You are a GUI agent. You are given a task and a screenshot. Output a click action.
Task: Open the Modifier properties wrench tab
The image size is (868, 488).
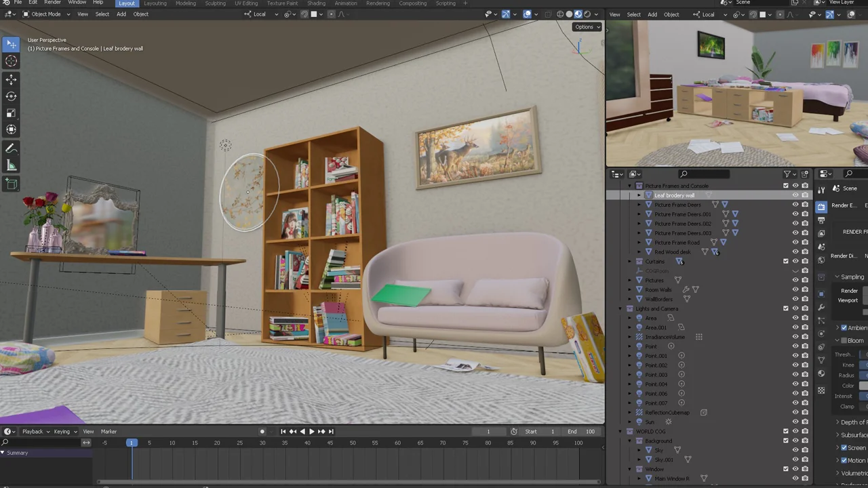pyautogui.click(x=821, y=306)
